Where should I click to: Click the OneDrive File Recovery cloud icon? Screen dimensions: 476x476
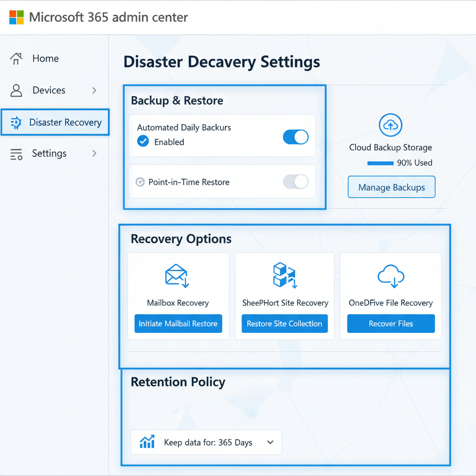coord(390,276)
